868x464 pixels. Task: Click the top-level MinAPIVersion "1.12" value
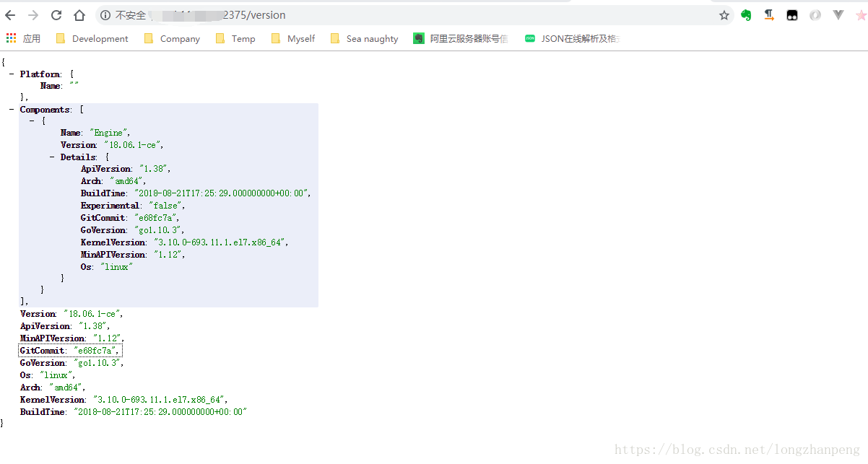coord(107,338)
